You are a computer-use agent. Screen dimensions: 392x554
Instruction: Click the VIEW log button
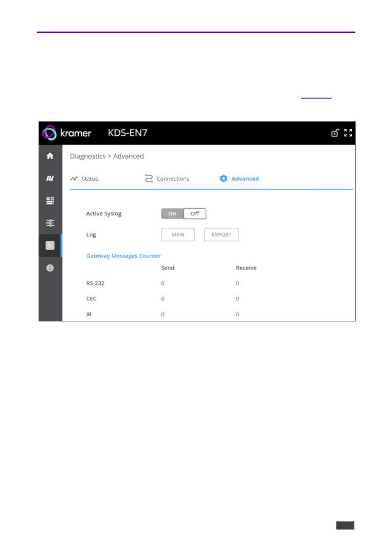(x=178, y=234)
